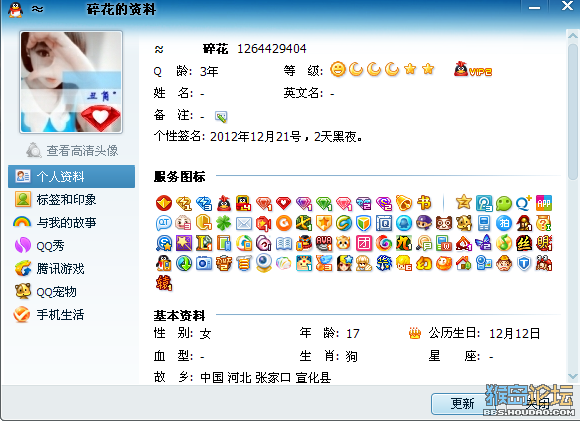Click the 关闭 button at the bottom

[537, 404]
